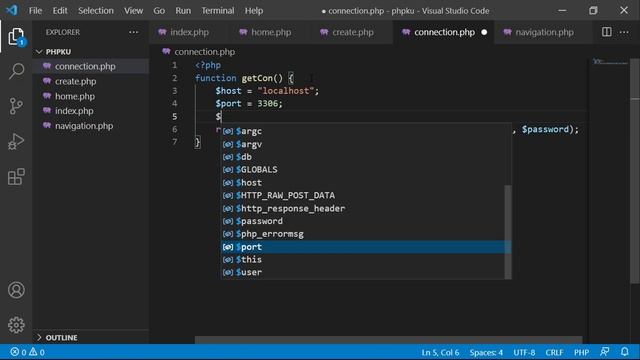
Task: Select $GLOBALS suggestion
Action: (363, 170)
